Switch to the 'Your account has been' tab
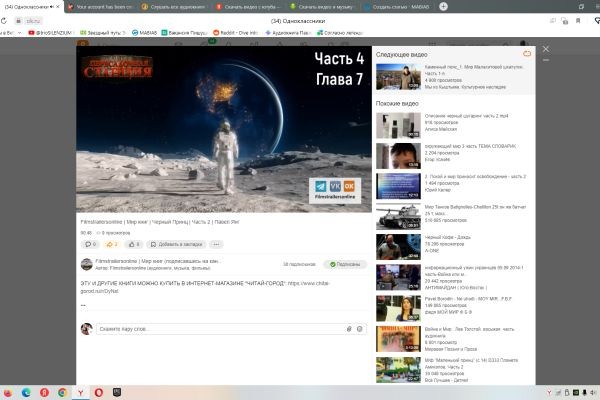The width and height of the screenshot is (600, 400). pos(100,7)
